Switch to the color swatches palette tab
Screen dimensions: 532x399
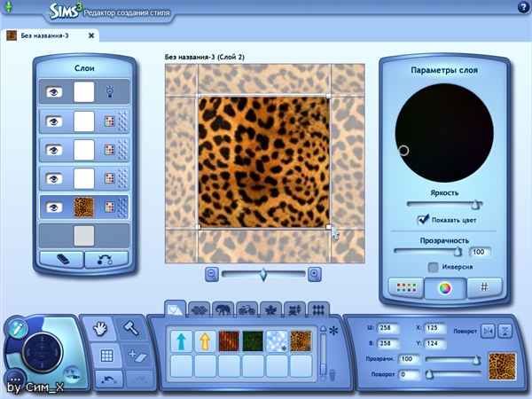click(407, 287)
